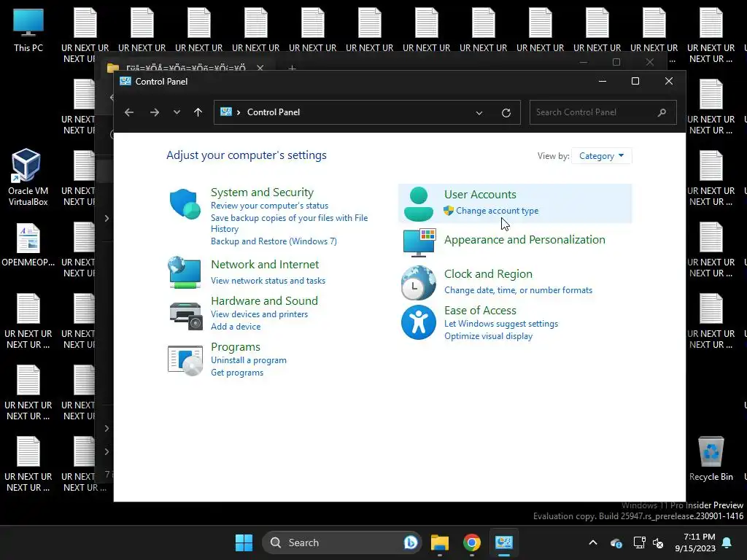
Task: Click the OneDrive cloud tray icon
Action: (616, 542)
